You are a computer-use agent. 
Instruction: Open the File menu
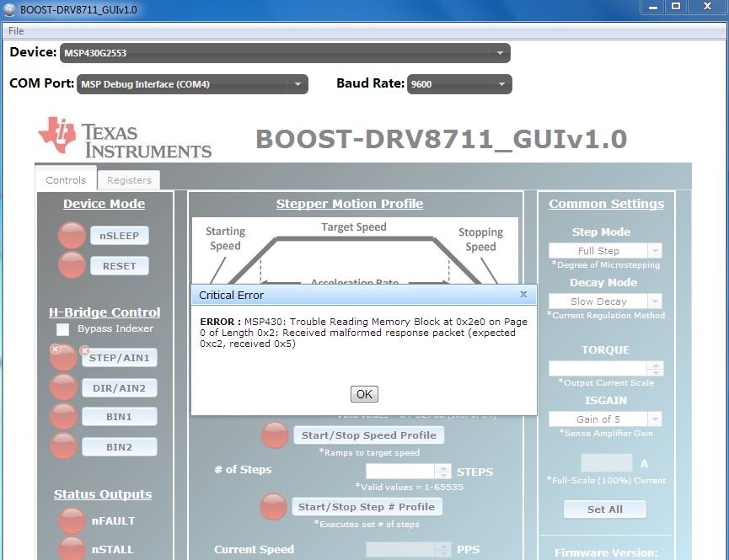coord(16,31)
